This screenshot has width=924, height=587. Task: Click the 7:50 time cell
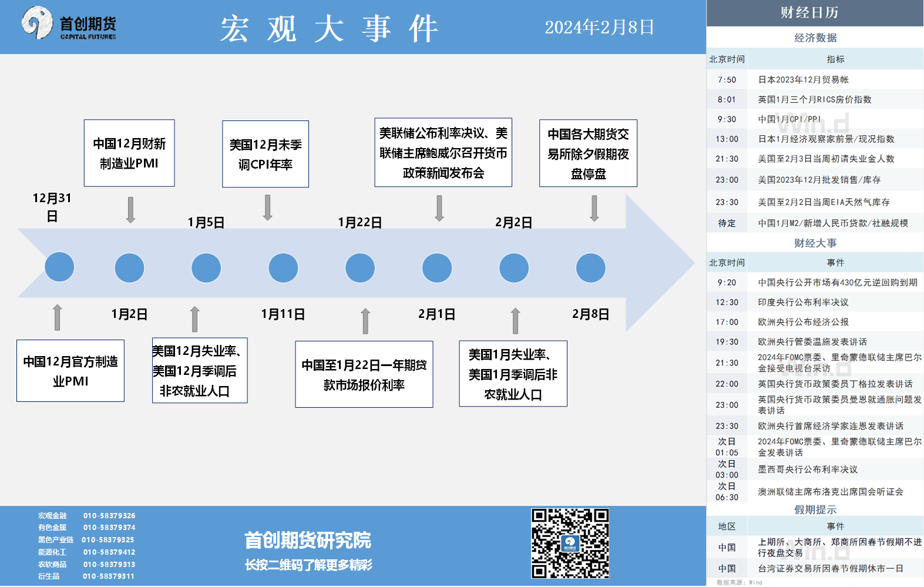(x=727, y=79)
